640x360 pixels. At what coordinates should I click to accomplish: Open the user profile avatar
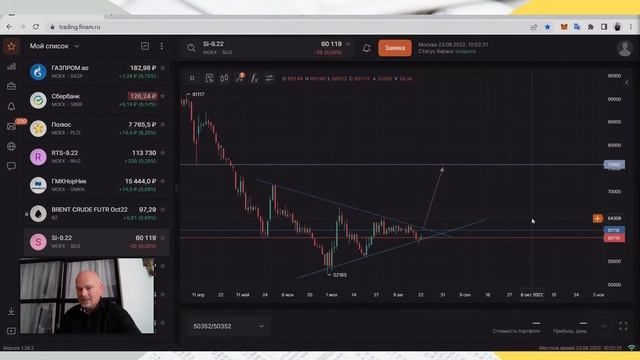tap(624, 48)
